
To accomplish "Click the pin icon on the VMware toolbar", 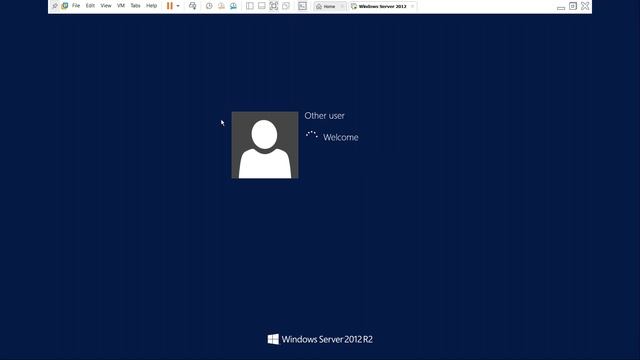I will 55,6.
